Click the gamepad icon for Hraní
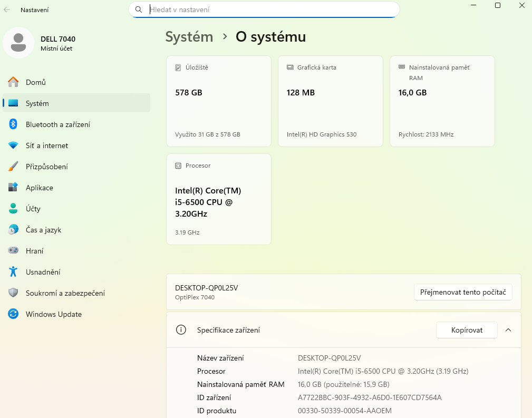Viewport: 532px width, 418px height. (14, 250)
